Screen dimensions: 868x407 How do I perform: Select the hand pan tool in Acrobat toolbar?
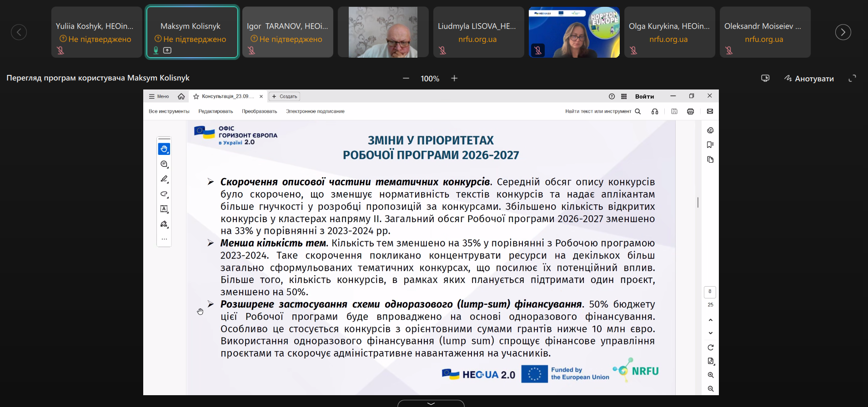click(x=164, y=149)
